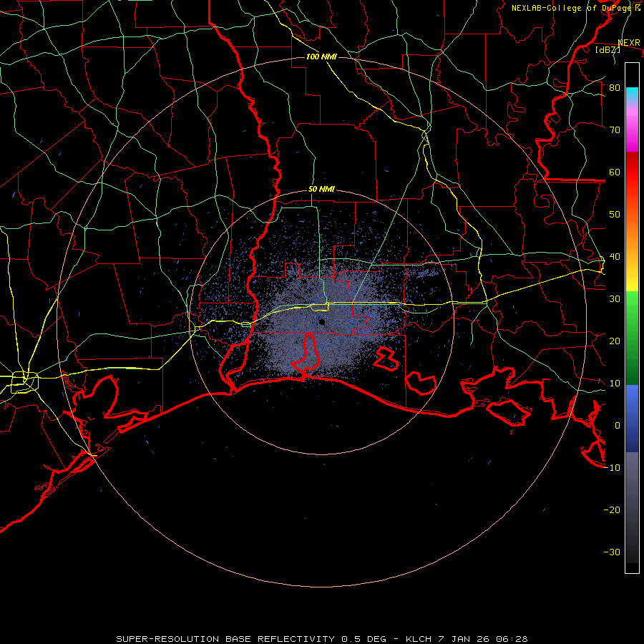Click the cyan top band of the color bar
The width and height of the screenshot is (644, 644).
(x=632, y=94)
